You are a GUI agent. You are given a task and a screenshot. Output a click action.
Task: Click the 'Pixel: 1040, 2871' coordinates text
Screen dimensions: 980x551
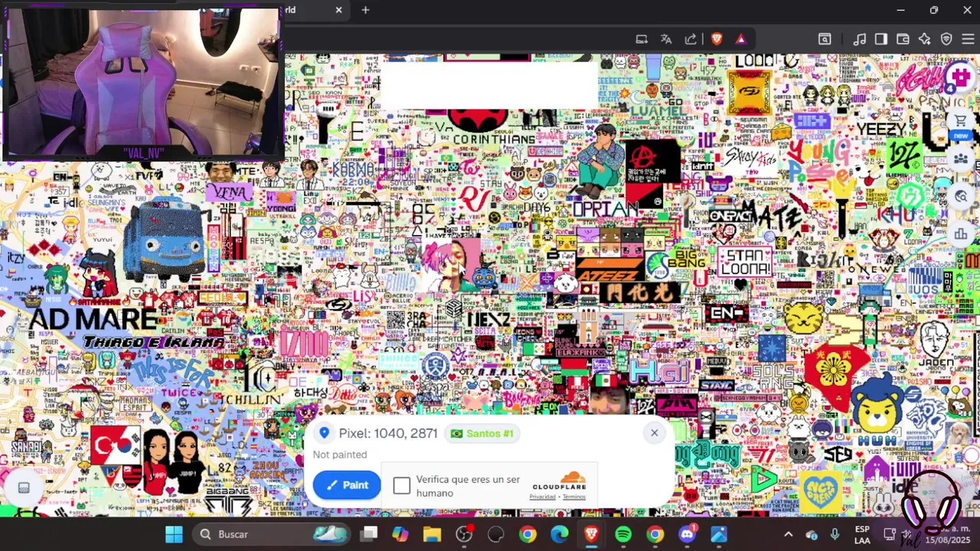tap(388, 433)
